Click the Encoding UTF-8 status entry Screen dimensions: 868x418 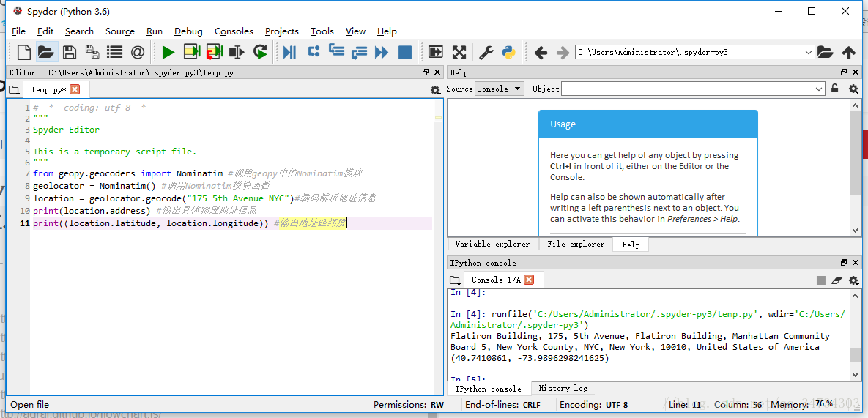pos(594,405)
